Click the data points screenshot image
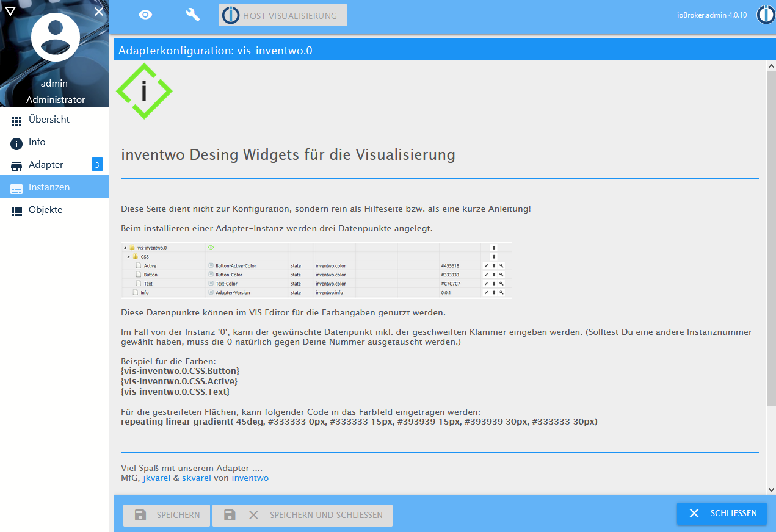 (x=316, y=270)
